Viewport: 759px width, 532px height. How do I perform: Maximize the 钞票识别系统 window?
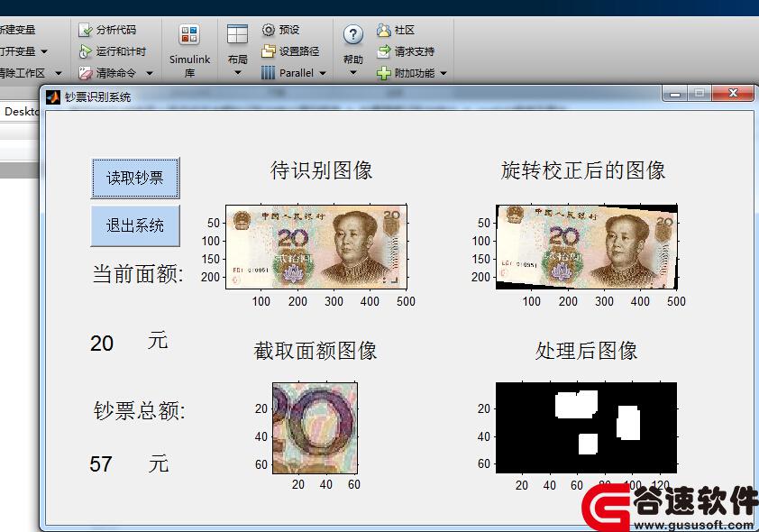(700, 94)
